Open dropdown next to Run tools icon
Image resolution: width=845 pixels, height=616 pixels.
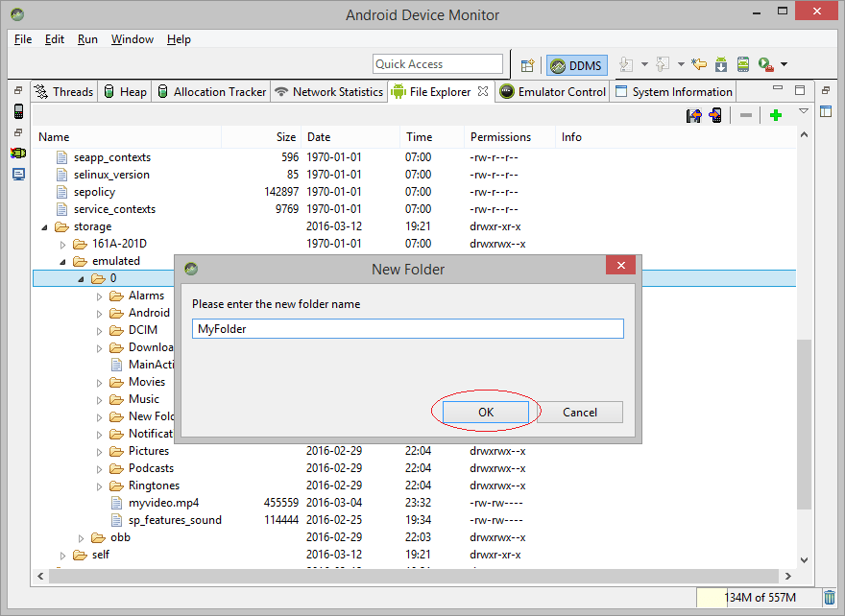(785, 64)
